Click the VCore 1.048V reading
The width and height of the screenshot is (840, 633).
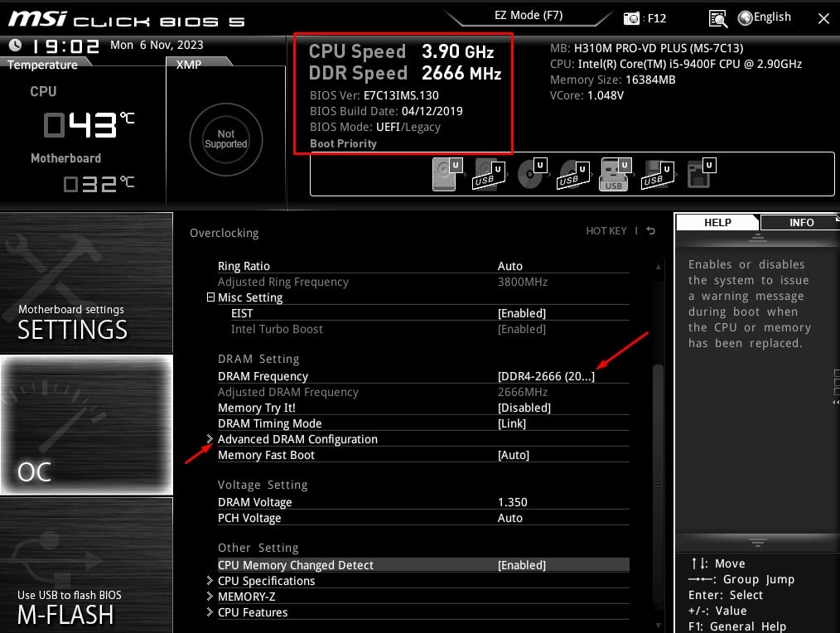pos(587,95)
